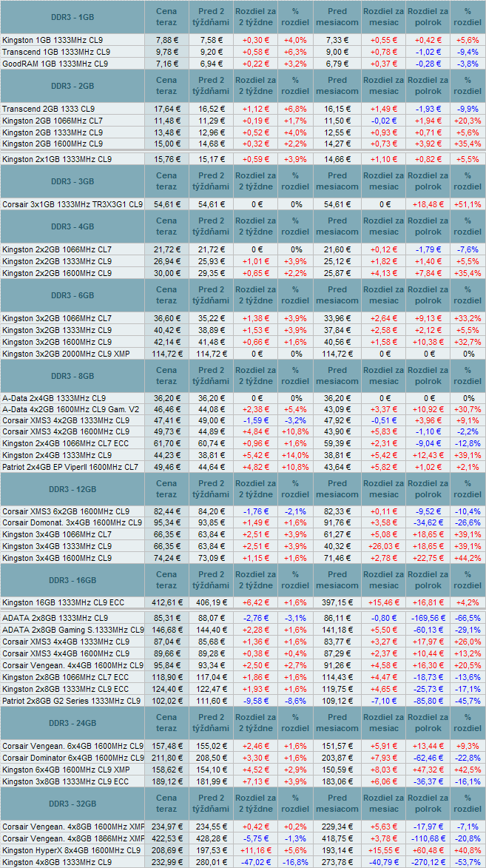The height and width of the screenshot is (868, 486).
Task: Select the -169,56 € half-year difference cell
Action: pyautogui.click(x=428, y=619)
